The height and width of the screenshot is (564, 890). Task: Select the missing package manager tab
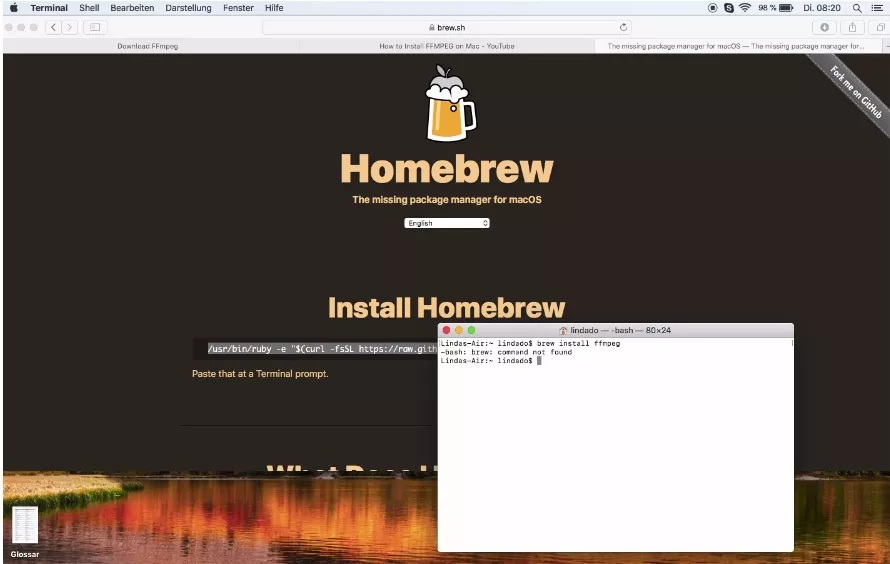[736, 46]
